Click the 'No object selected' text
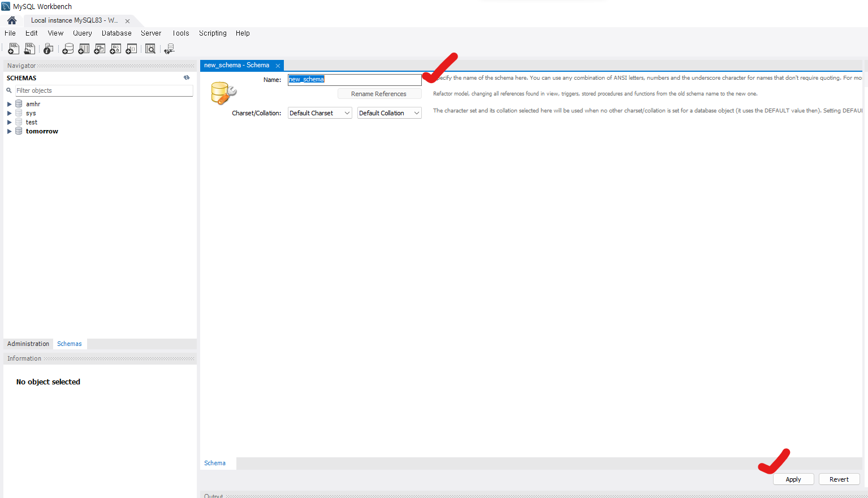 48,382
